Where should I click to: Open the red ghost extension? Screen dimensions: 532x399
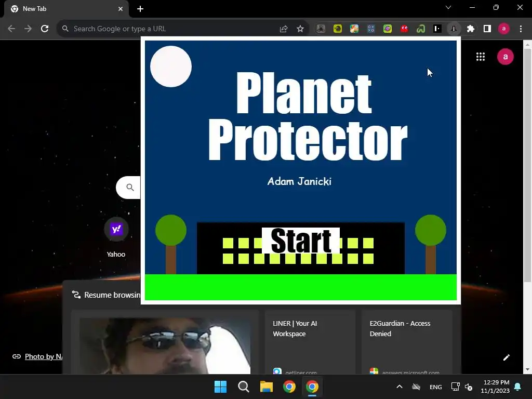pos(404,29)
